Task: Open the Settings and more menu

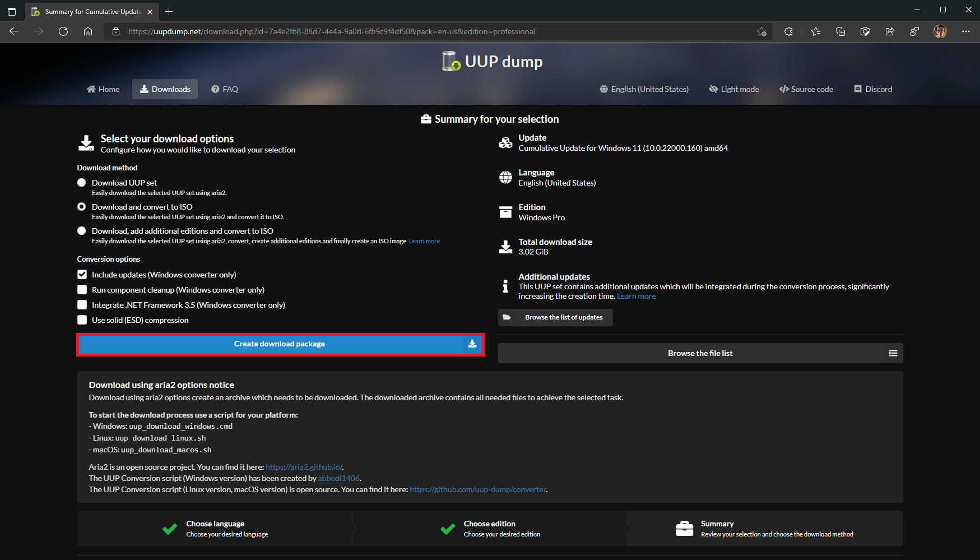Action: tap(966, 31)
